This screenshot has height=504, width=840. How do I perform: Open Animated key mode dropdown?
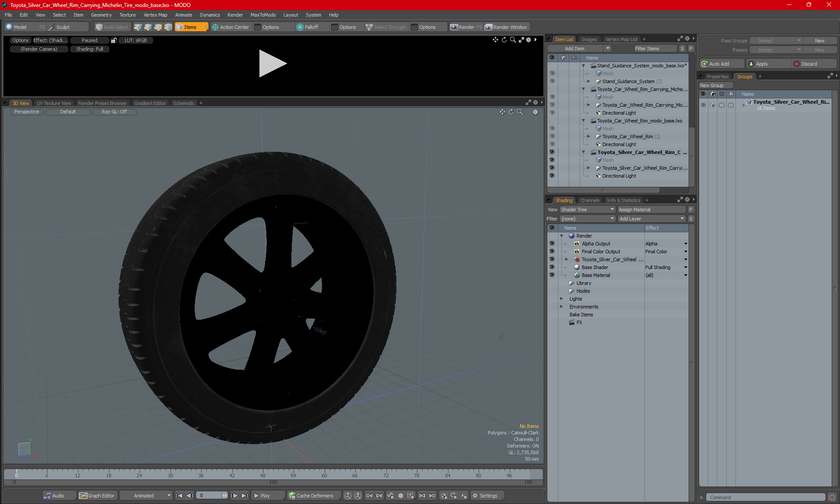[x=146, y=496]
